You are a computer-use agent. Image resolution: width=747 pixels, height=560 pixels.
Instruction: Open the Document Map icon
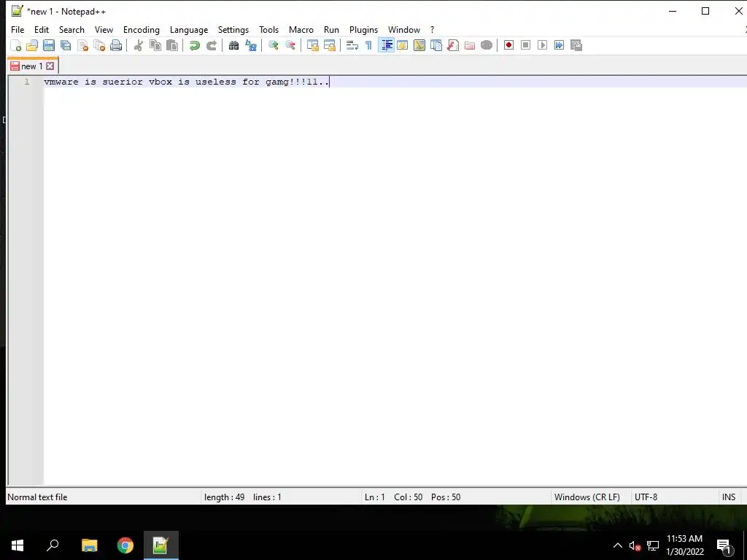[419, 45]
